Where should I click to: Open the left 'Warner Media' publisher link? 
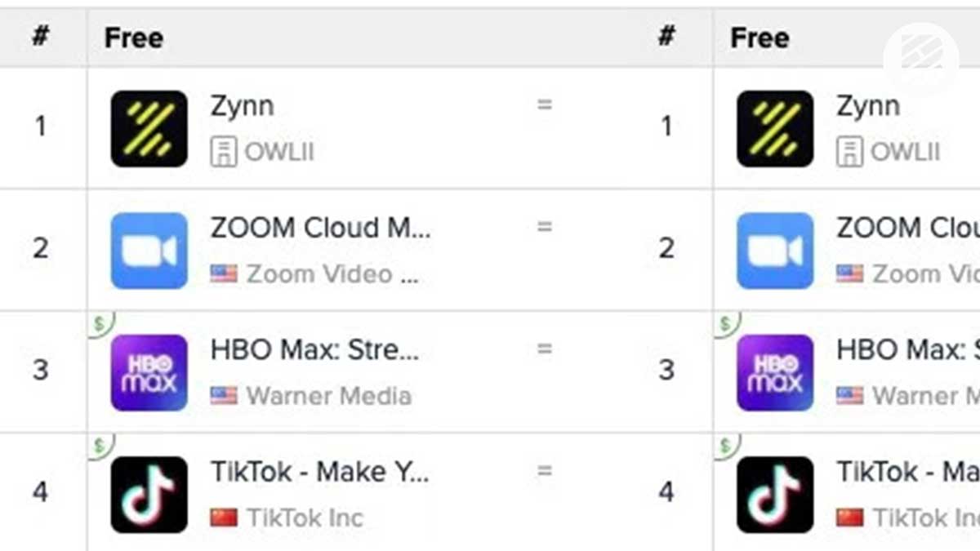[x=328, y=396]
